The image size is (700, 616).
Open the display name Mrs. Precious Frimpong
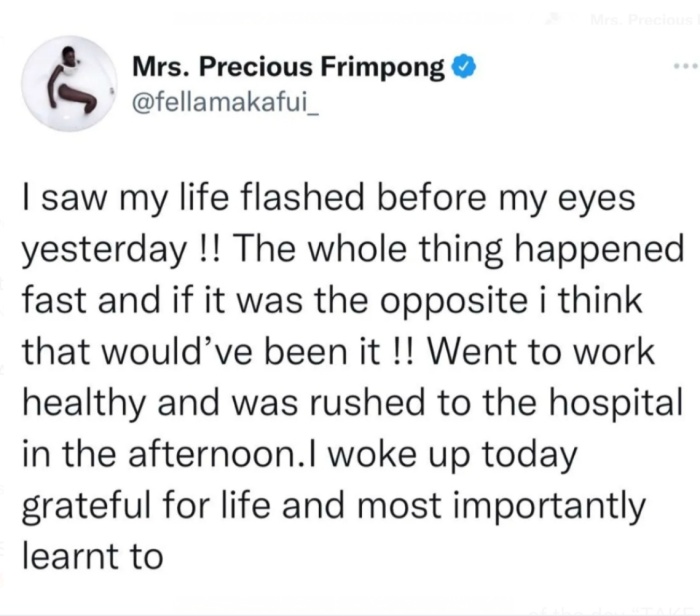288,68
